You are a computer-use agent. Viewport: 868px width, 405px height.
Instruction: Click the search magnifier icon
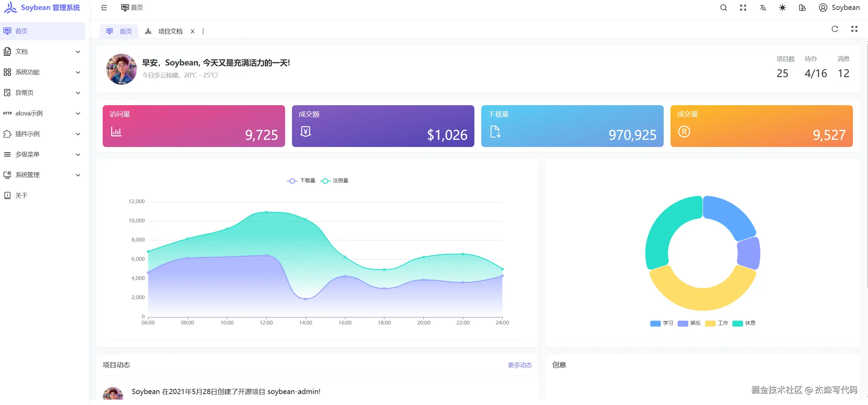(x=723, y=8)
